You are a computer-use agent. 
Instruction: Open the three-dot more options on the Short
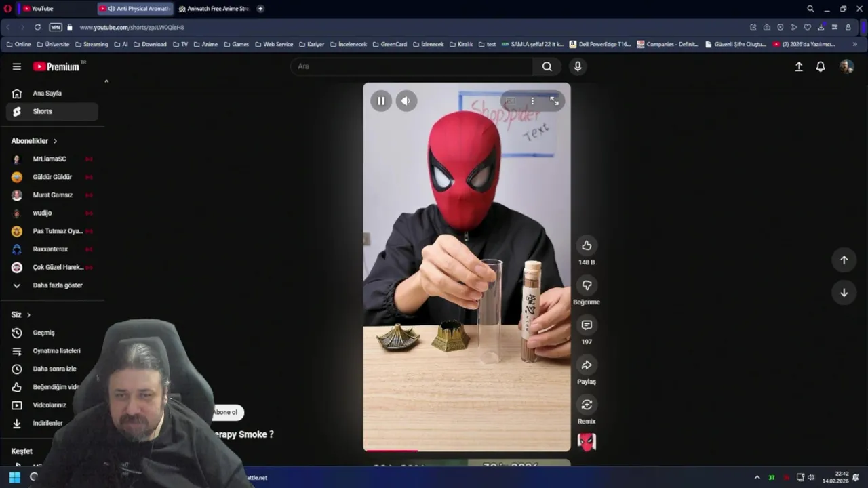click(x=532, y=101)
